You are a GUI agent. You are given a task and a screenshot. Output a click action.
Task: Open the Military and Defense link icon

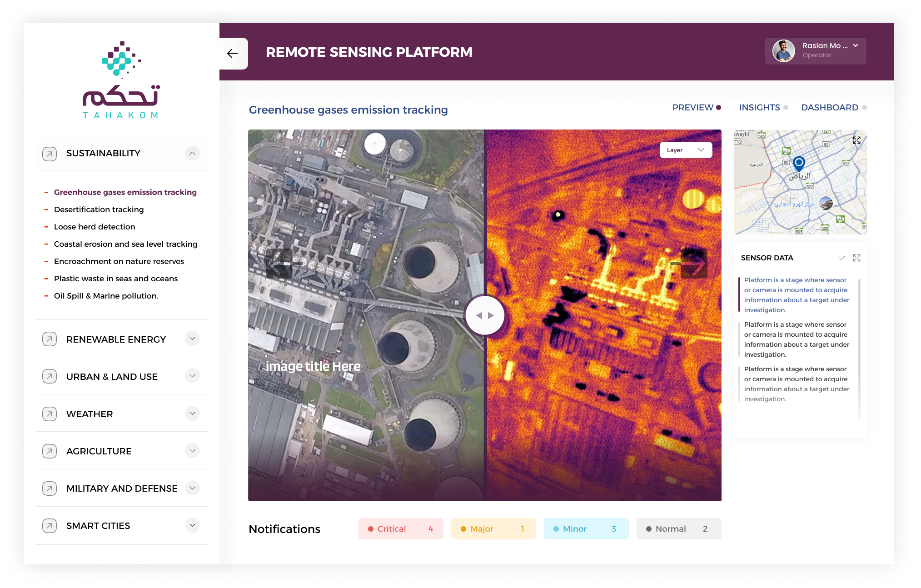coord(50,488)
